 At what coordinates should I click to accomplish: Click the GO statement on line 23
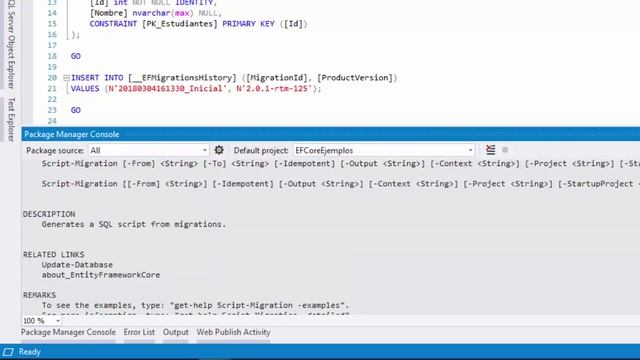click(76, 110)
